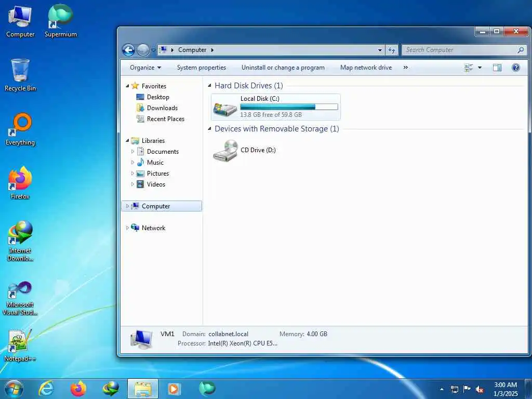Click the Forward navigation arrow in Explorer
The height and width of the screenshot is (399, 532).
(143, 50)
